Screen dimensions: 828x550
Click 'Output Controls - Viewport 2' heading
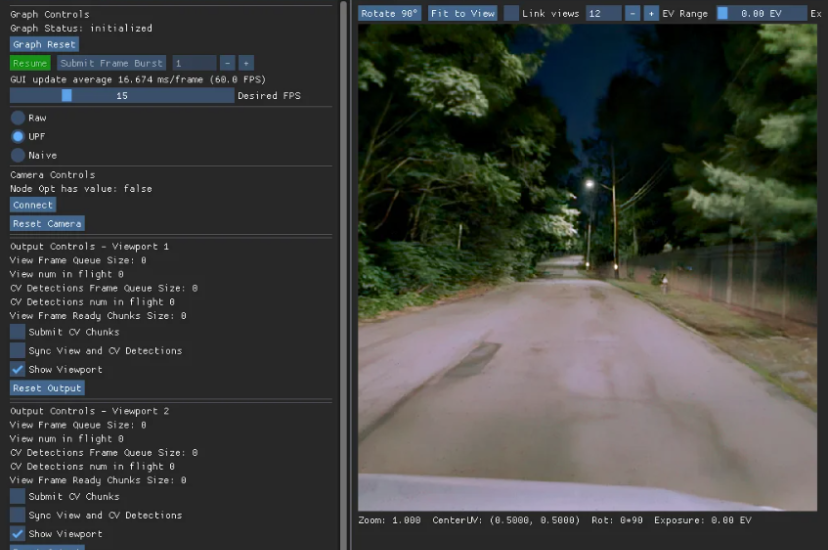click(89, 411)
